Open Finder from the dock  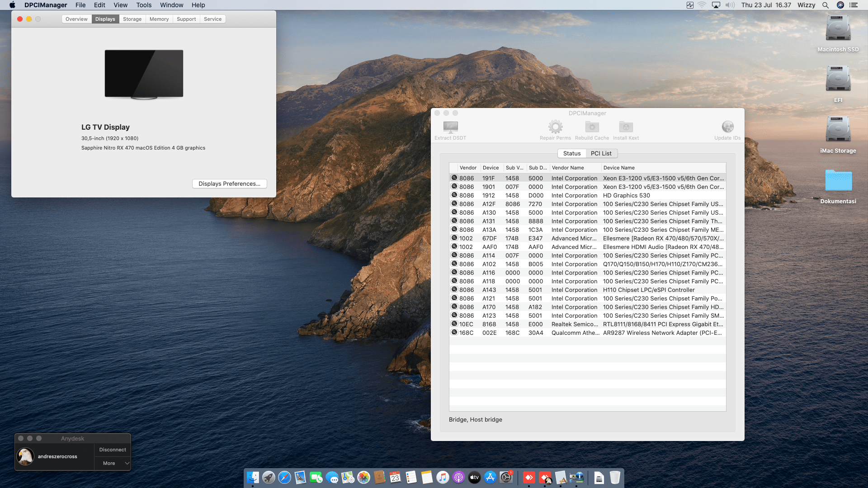tap(253, 477)
